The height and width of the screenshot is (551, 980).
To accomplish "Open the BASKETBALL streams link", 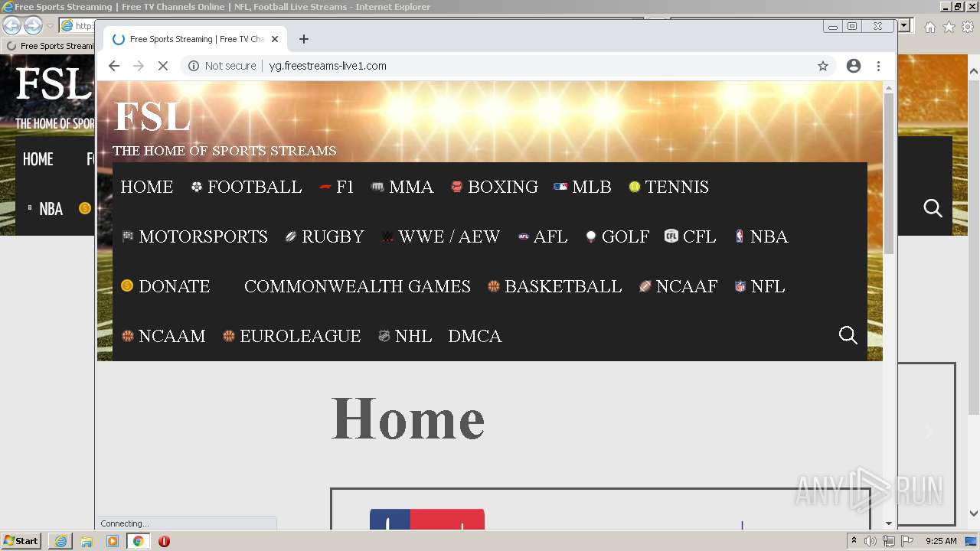I will point(555,286).
